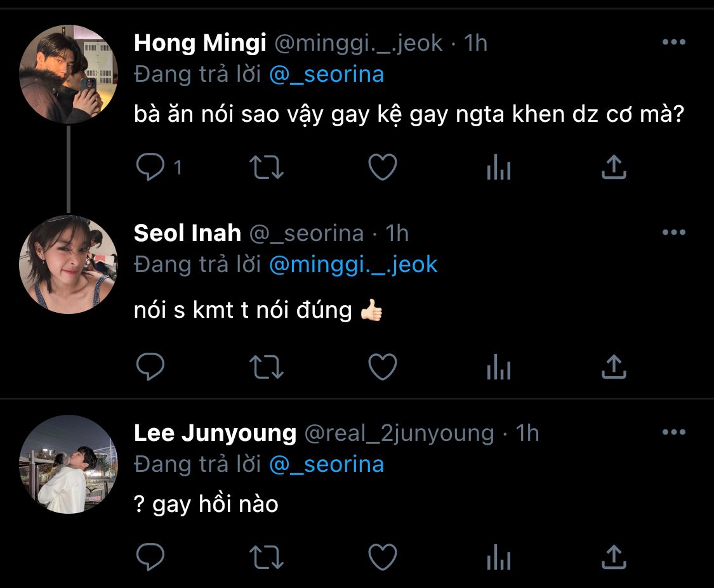
Task: Open @_seorina mention in Lee Junyoung's reply
Action: (326, 464)
